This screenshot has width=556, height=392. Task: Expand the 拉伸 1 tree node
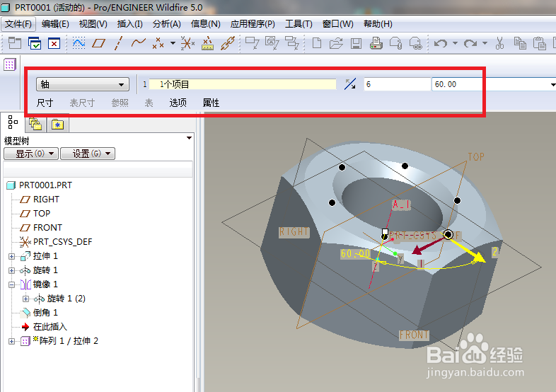tap(12, 256)
